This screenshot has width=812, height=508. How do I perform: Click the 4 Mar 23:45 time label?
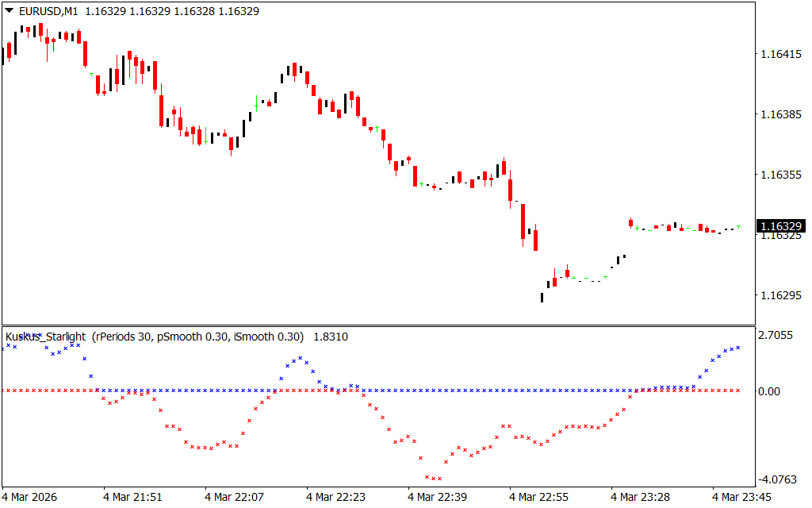pos(741,497)
